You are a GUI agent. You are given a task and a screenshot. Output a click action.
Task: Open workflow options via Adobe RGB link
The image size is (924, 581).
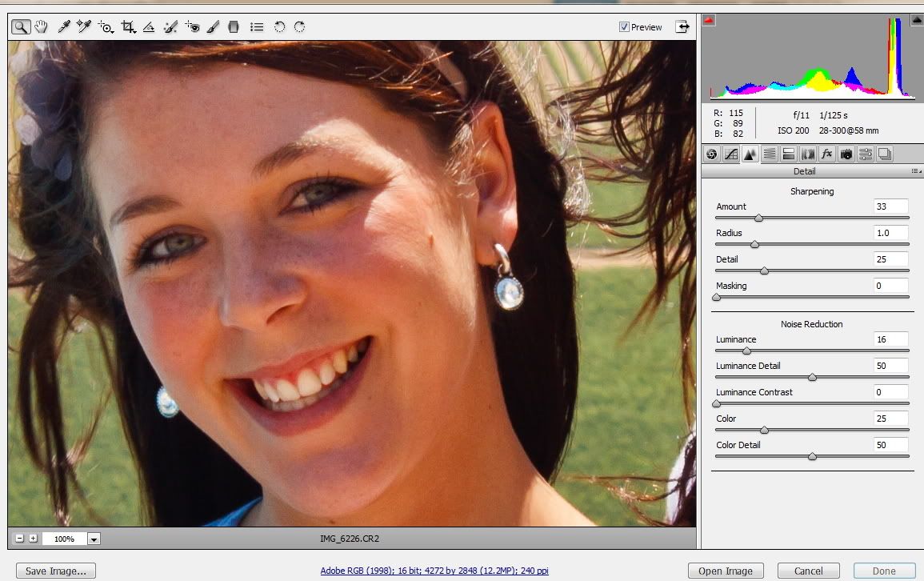pos(434,571)
